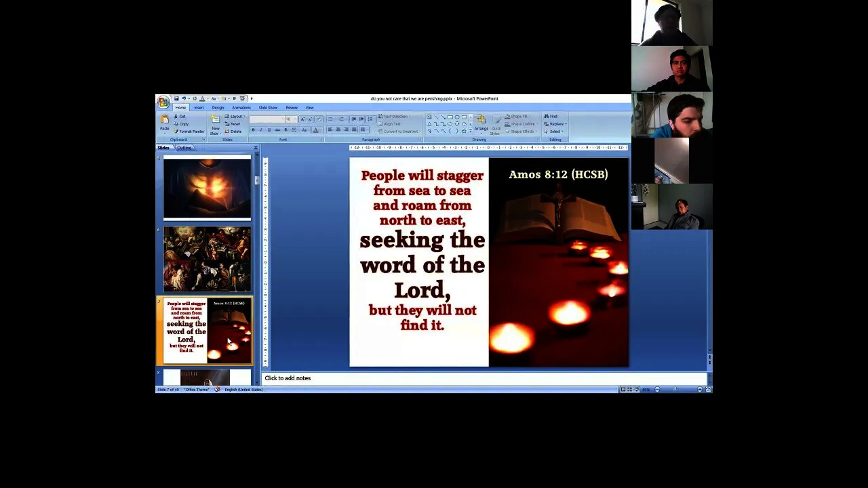
Task: Click the Clear Formatting icon
Action: (x=319, y=119)
